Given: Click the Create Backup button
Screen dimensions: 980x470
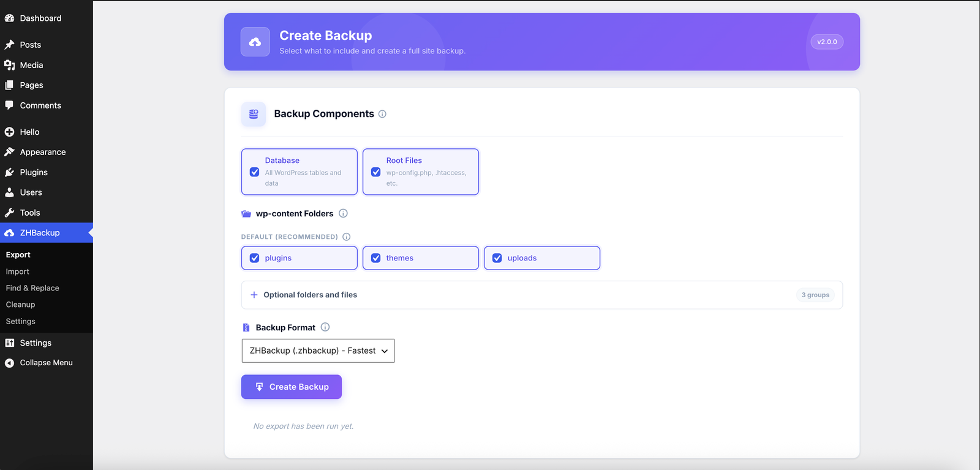Looking at the screenshot, I should (292, 387).
